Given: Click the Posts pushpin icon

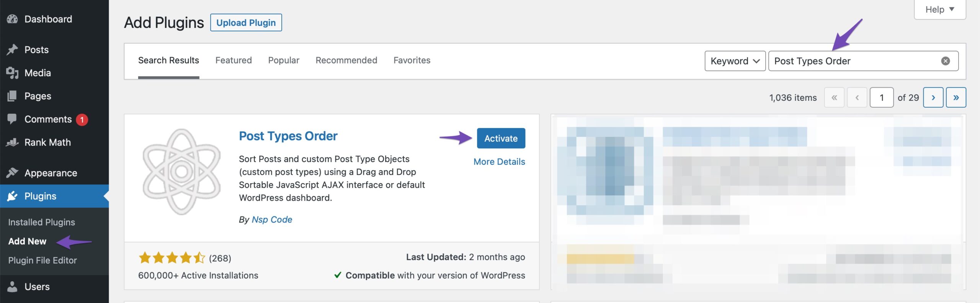Looking at the screenshot, I should [12, 50].
